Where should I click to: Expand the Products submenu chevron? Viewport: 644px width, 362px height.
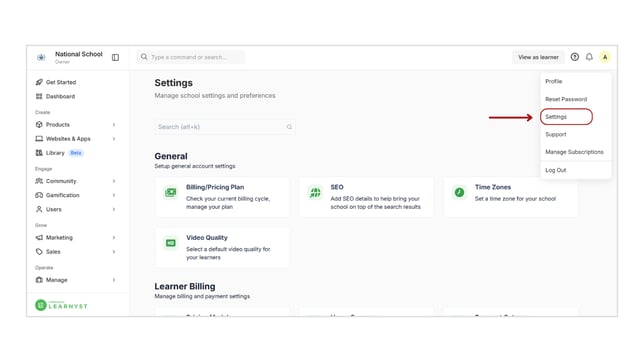(x=114, y=125)
